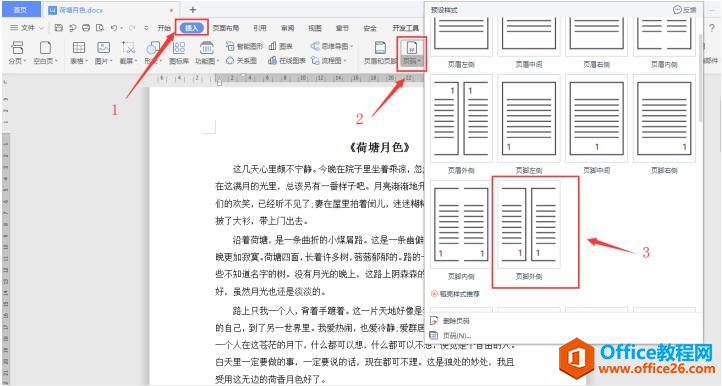Image resolution: width=722 pixels, height=386 pixels.
Task: Choose the 页脚内侧 page number style
Action: click(x=461, y=230)
